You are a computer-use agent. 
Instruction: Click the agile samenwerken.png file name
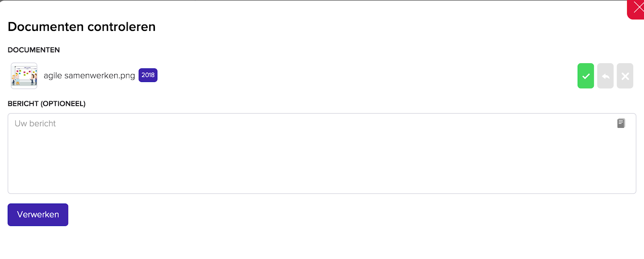(89, 76)
